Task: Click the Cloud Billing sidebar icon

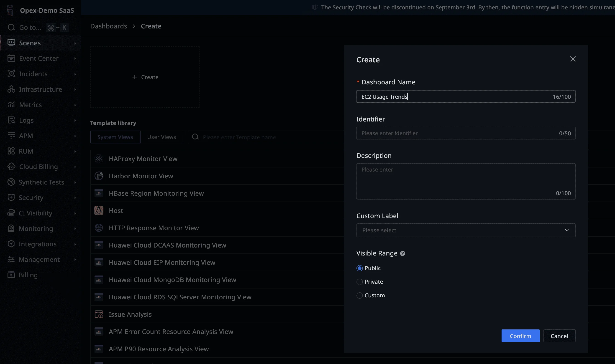Action: pyautogui.click(x=11, y=167)
